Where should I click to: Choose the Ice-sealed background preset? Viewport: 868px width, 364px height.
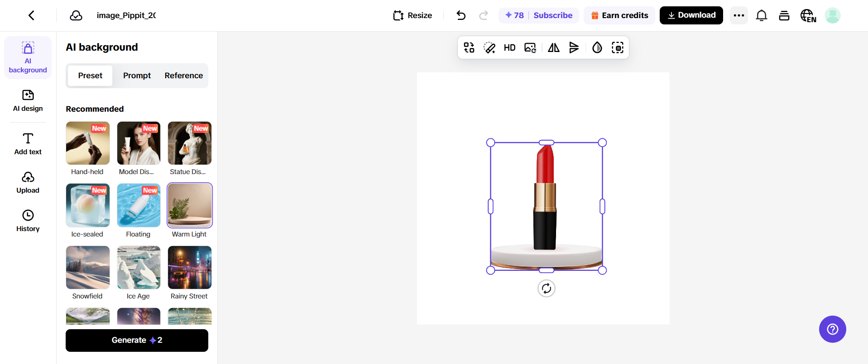pyautogui.click(x=88, y=205)
